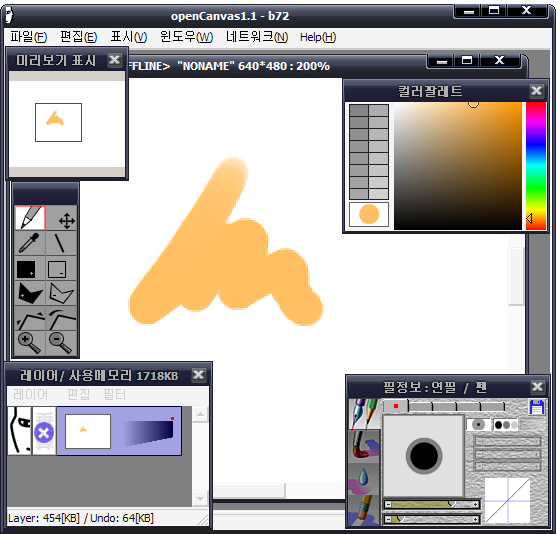556x534 pixels.
Task: Save pen settings with blue floppy icon
Action: pos(536,407)
